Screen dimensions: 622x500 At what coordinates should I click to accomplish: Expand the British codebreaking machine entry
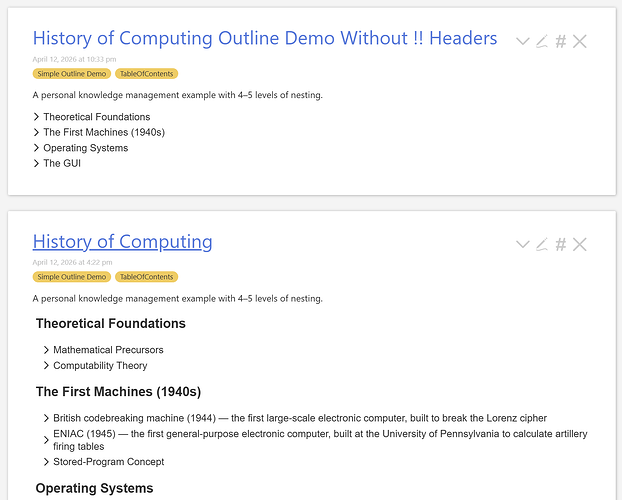pos(47,418)
